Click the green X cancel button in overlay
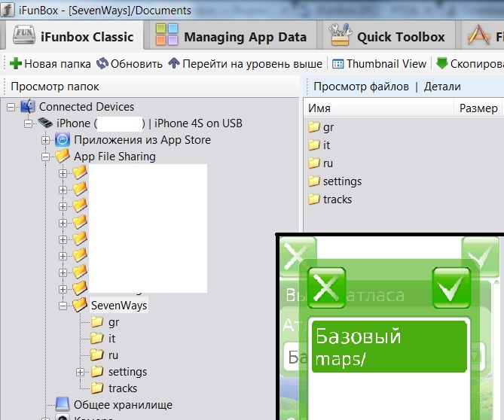 pos(327,288)
